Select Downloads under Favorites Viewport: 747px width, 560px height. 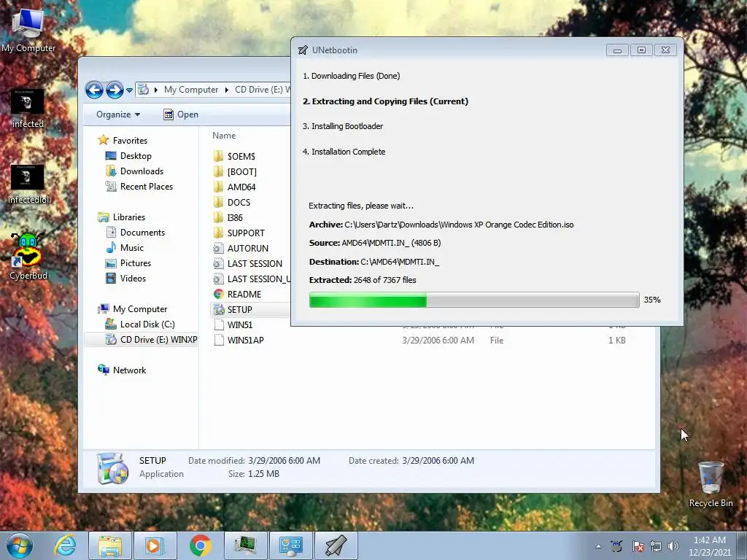[134, 171]
